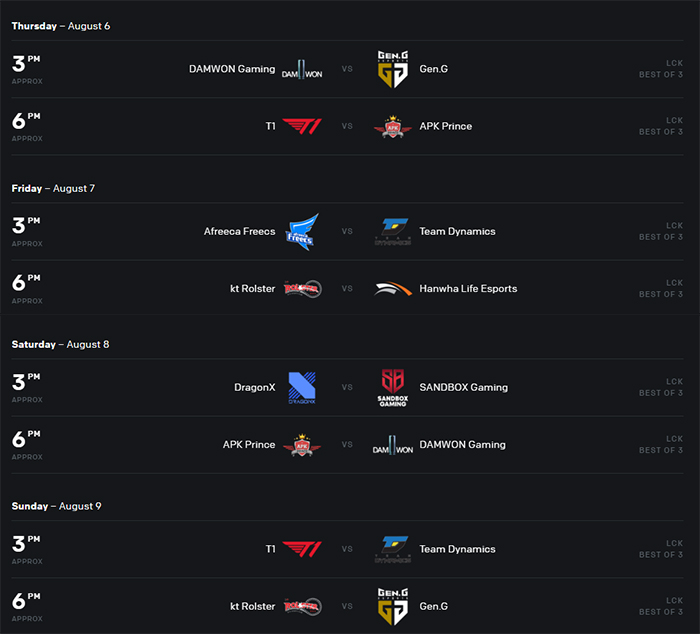Click the kt Rolster team name on Sunday

click(253, 606)
